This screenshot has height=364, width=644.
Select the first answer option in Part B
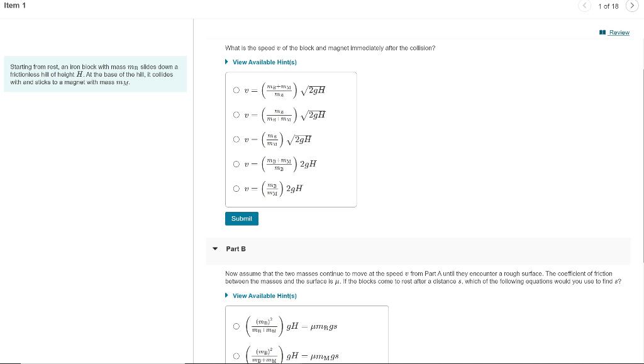236,324
